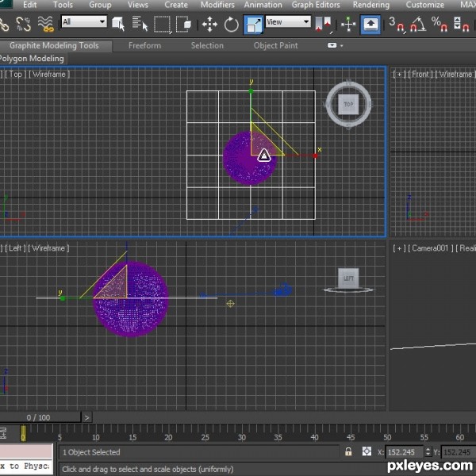The width and height of the screenshot is (476, 476).
Task: Toggle Absolute/Offset Transform Type-In icon
Action: point(367,451)
